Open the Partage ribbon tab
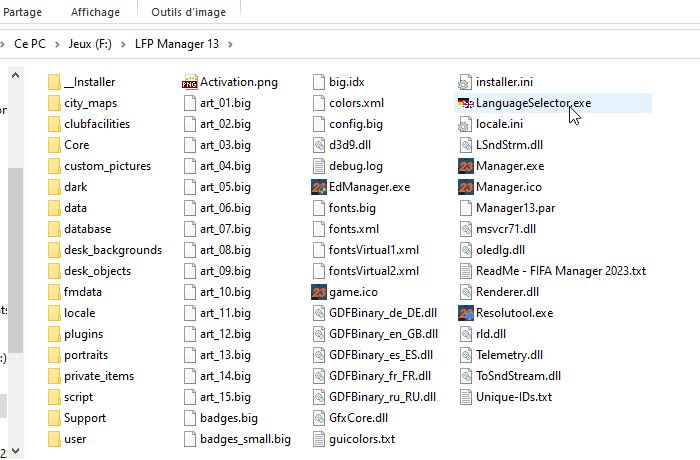 22,12
